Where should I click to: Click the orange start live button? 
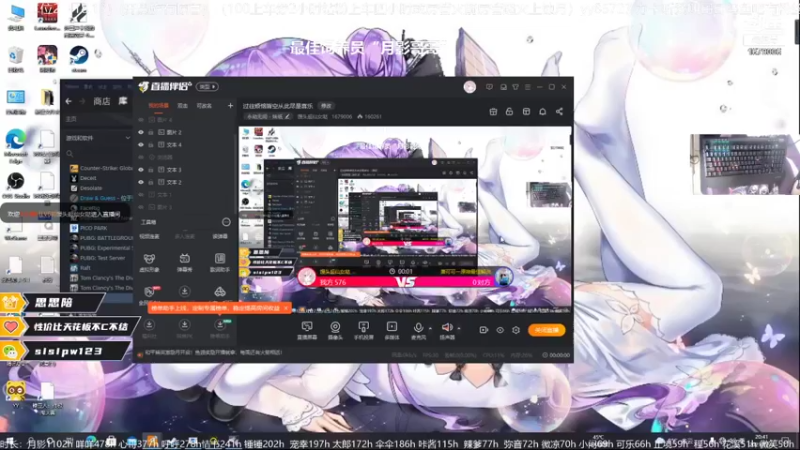(x=546, y=330)
